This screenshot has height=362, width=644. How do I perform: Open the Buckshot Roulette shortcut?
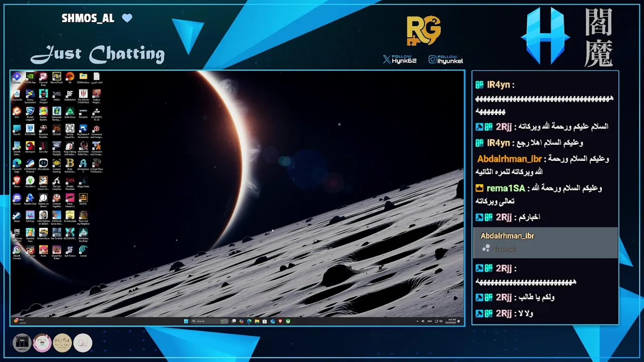[43, 130]
